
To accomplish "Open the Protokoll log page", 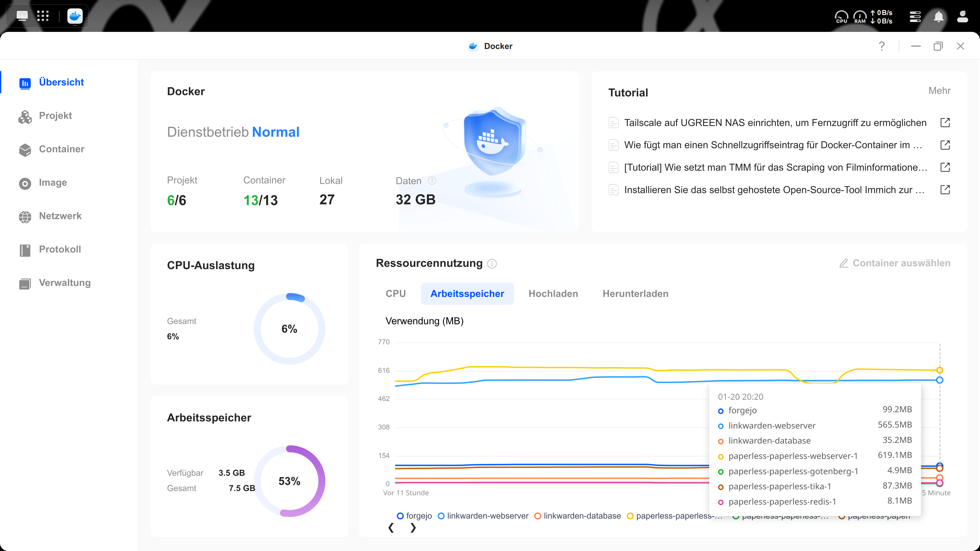I will (x=60, y=249).
